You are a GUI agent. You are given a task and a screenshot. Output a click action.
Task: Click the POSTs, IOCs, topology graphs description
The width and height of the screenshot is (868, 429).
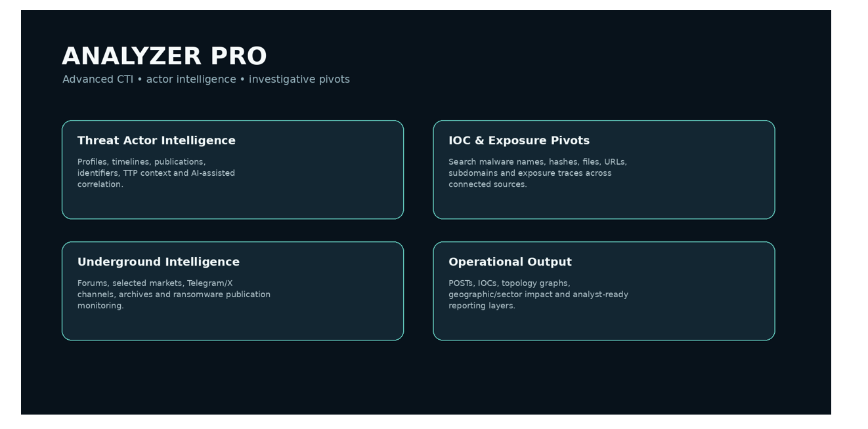tap(538, 295)
